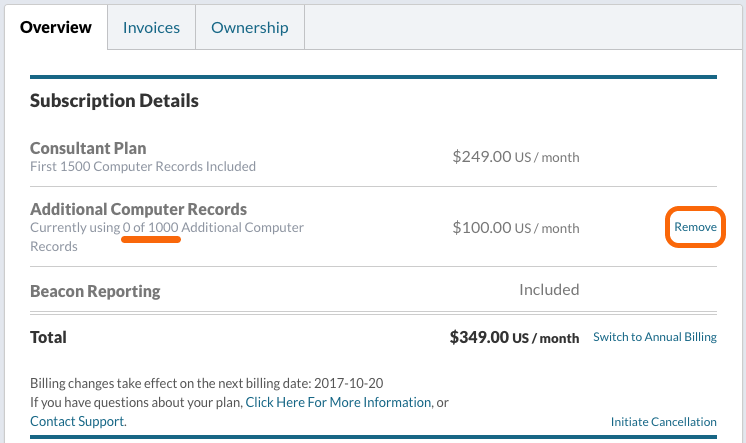Open Click Here For More Information link
Image resolution: width=746 pixels, height=443 pixels.
tap(338, 403)
